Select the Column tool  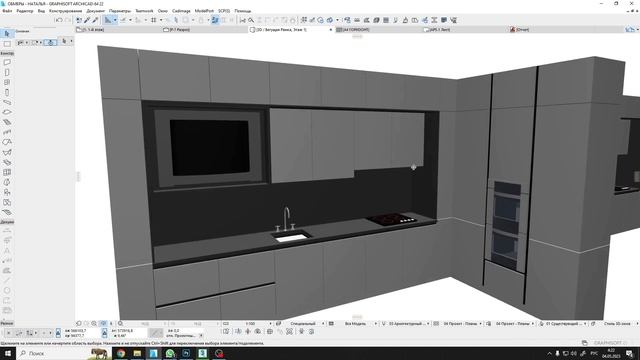7,92
